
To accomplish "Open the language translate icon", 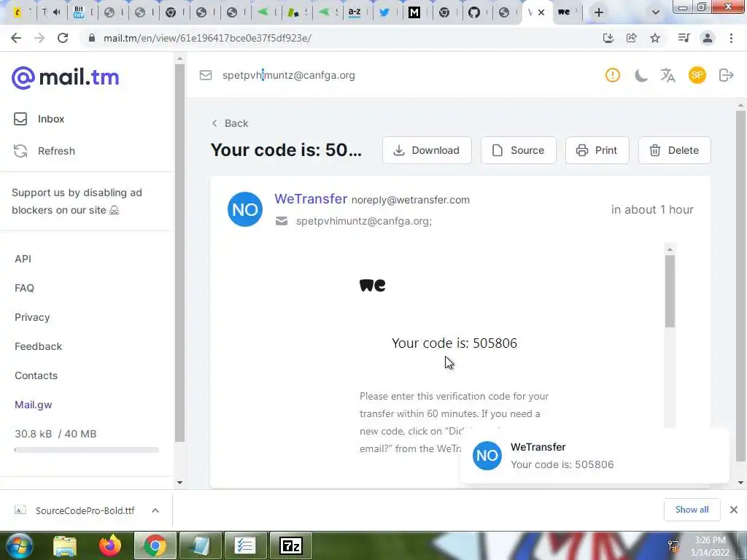I will point(668,75).
